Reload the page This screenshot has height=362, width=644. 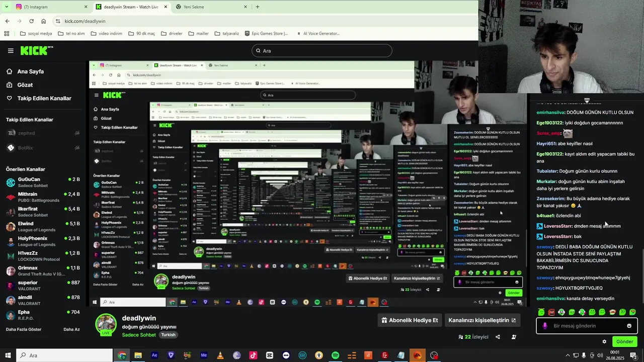click(x=31, y=21)
